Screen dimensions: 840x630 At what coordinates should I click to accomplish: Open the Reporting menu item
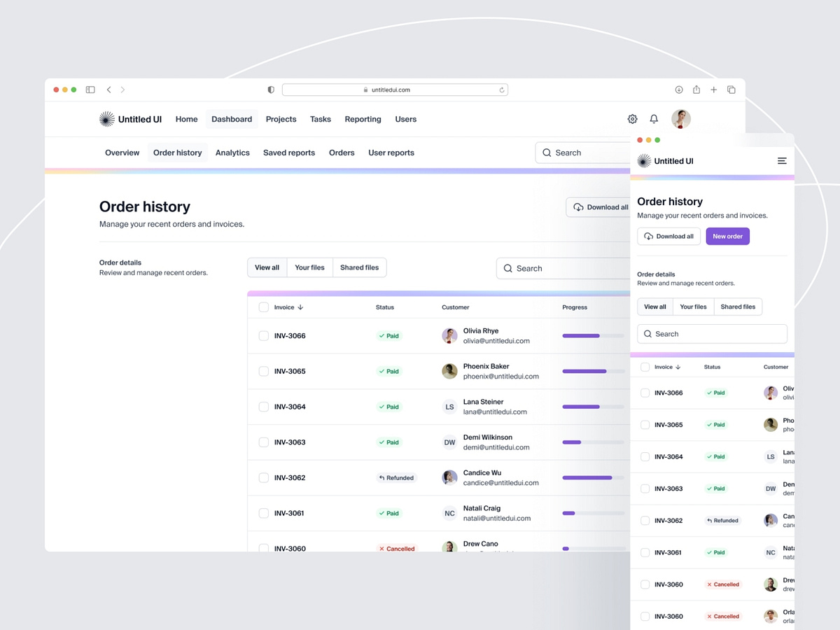(363, 119)
